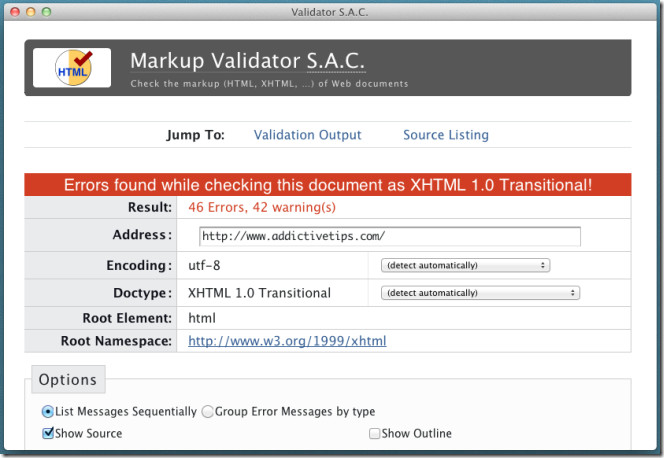Minimize the Validator S.A.C. window
Image resolution: width=664 pixels, height=458 pixels.
pyautogui.click(x=30, y=12)
